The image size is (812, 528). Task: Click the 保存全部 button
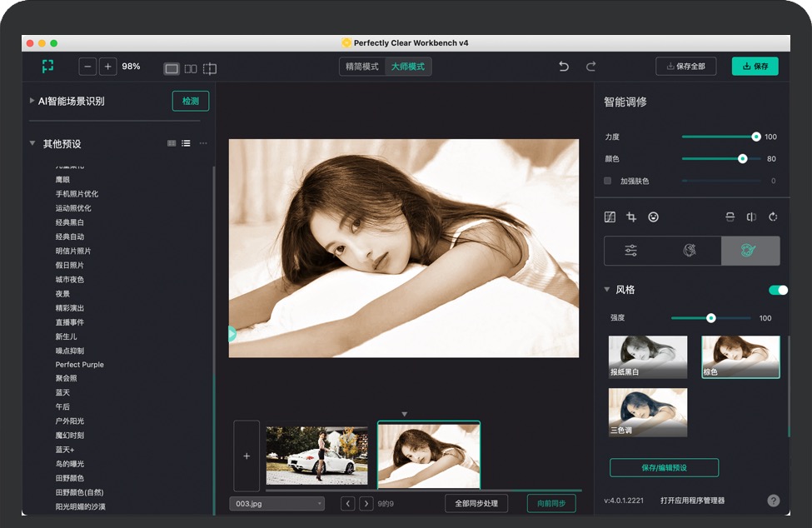point(685,67)
